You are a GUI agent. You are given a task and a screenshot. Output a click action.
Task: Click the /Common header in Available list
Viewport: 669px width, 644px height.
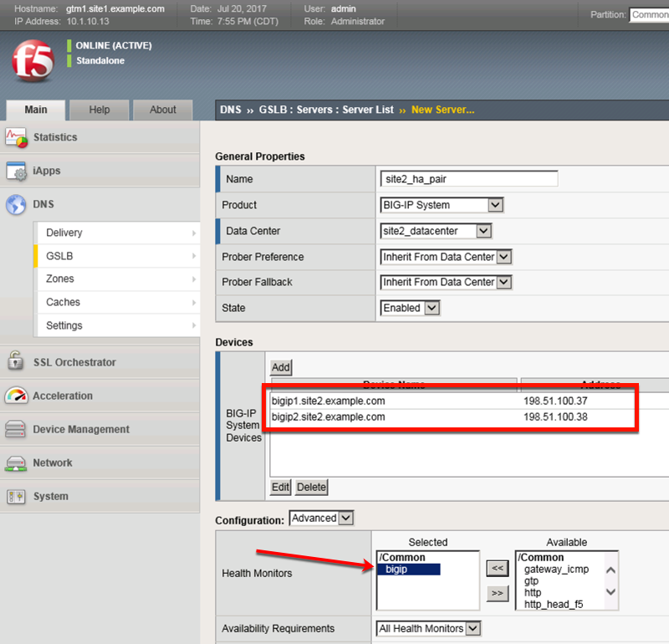(541, 557)
